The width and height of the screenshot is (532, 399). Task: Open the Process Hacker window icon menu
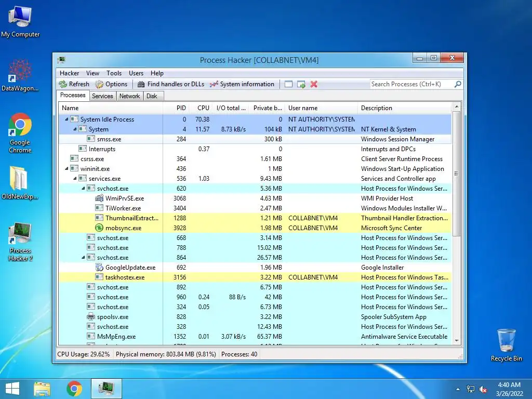[x=61, y=60]
